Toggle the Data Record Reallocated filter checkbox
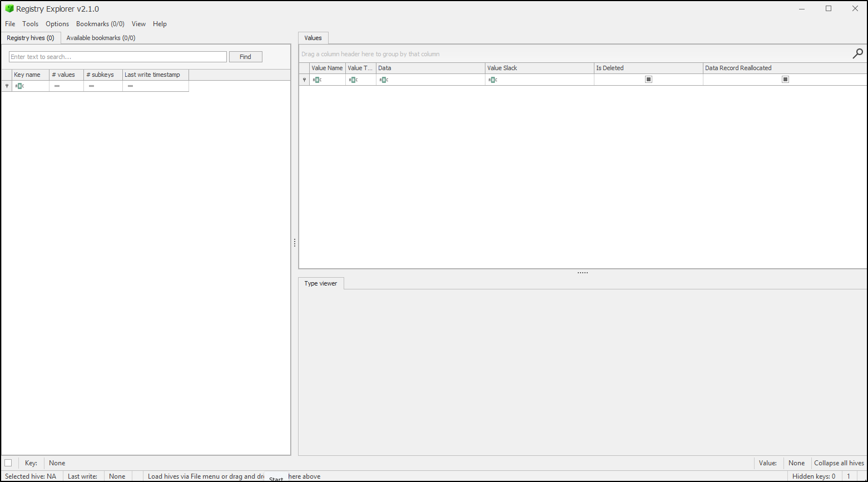 785,79
